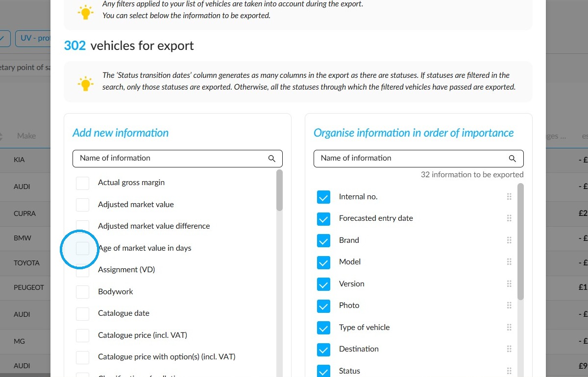Screen dimensions: 588x377
Task: Check the Bodywork checkbox
Action: click(x=83, y=292)
